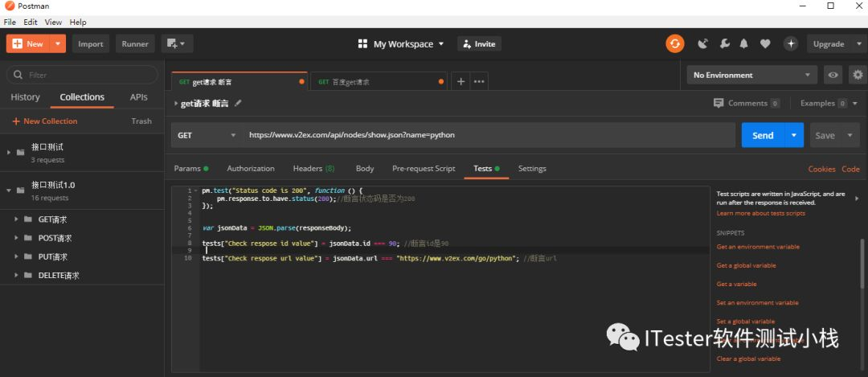Click the unsaved dot on 百度get请求 tab

click(x=441, y=81)
